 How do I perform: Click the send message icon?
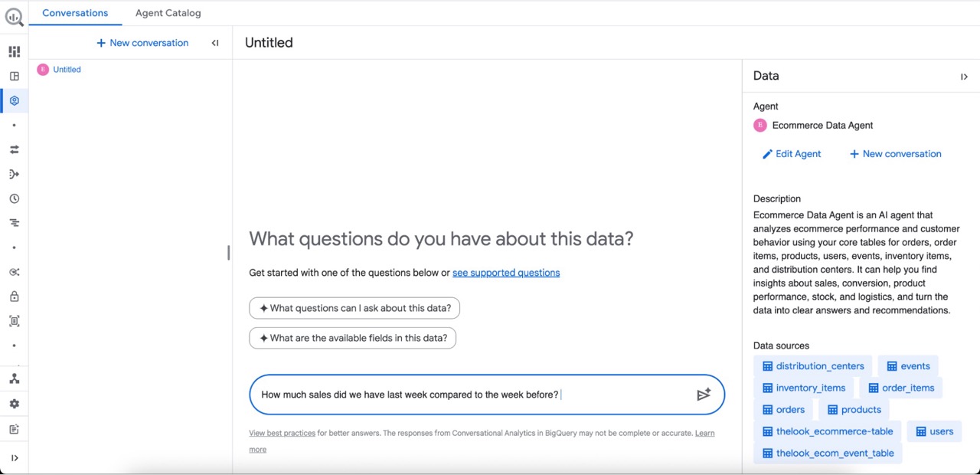(704, 395)
